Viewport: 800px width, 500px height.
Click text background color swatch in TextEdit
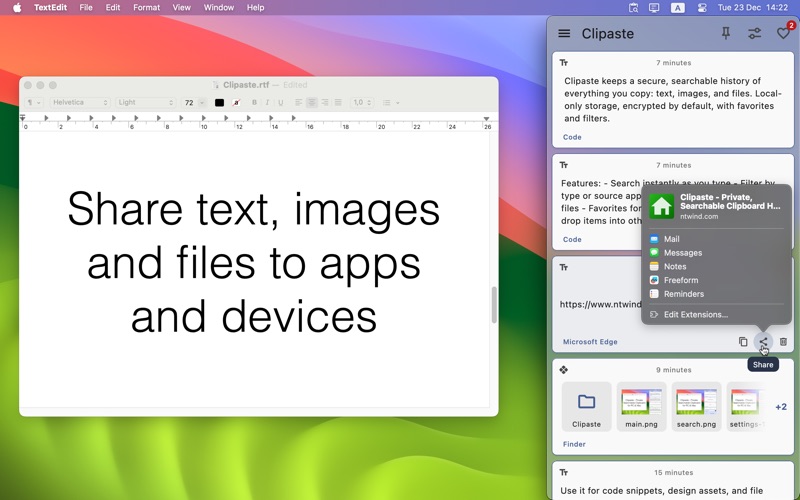coord(236,103)
